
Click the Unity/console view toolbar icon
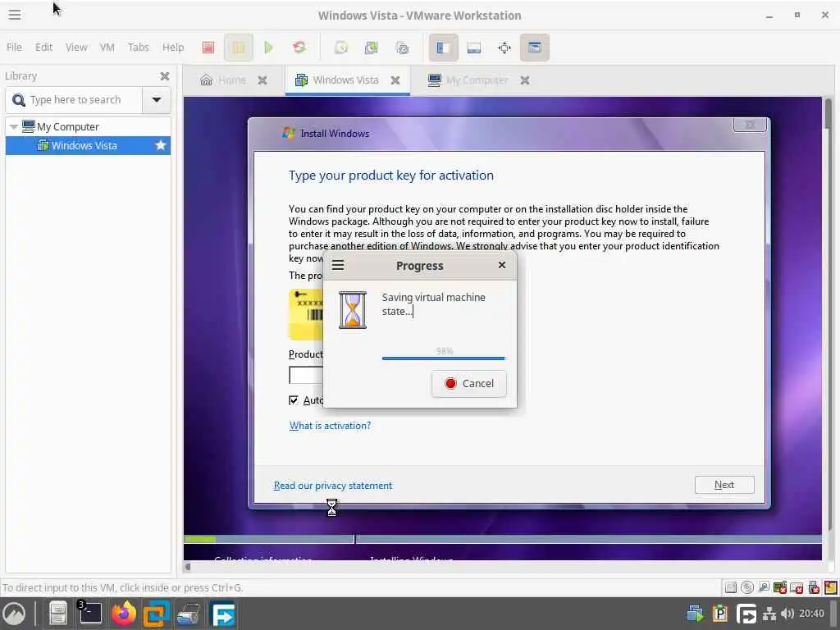tap(535, 48)
